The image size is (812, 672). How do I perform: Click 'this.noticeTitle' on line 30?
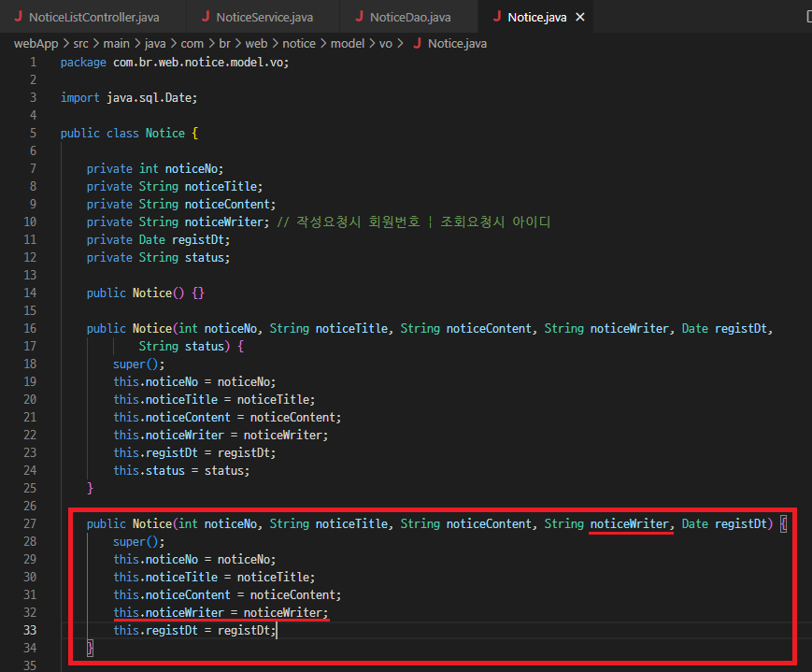(165, 578)
